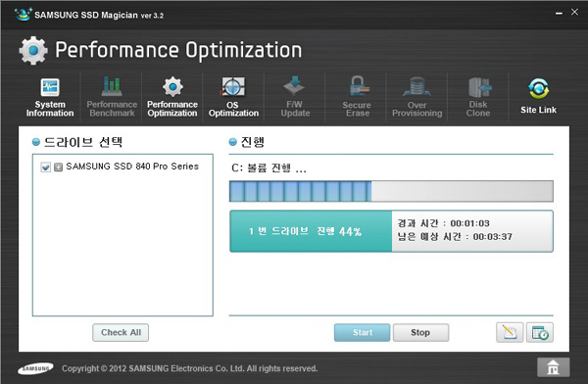This screenshot has width=588, height=384.
Task: Close the SSD Magician window
Action: [x=574, y=12]
